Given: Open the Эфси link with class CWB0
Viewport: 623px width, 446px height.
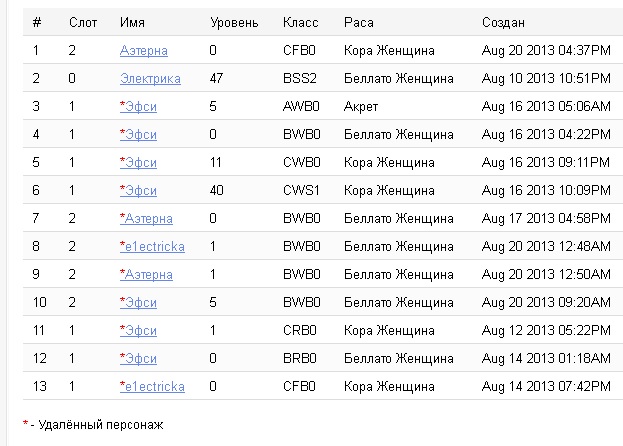Looking at the screenshot, I should tap(138, 163).
